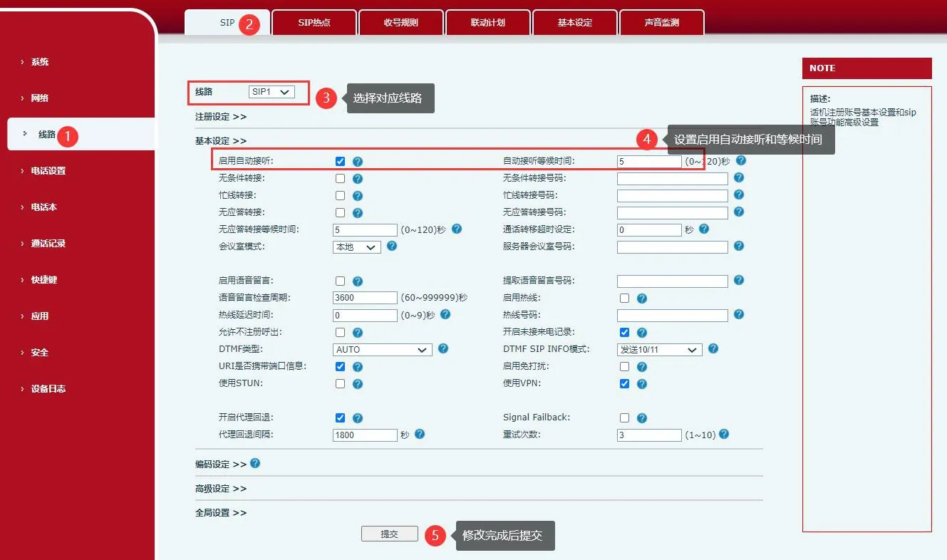Show help for 通话转移超时设定

coord(704,229)
